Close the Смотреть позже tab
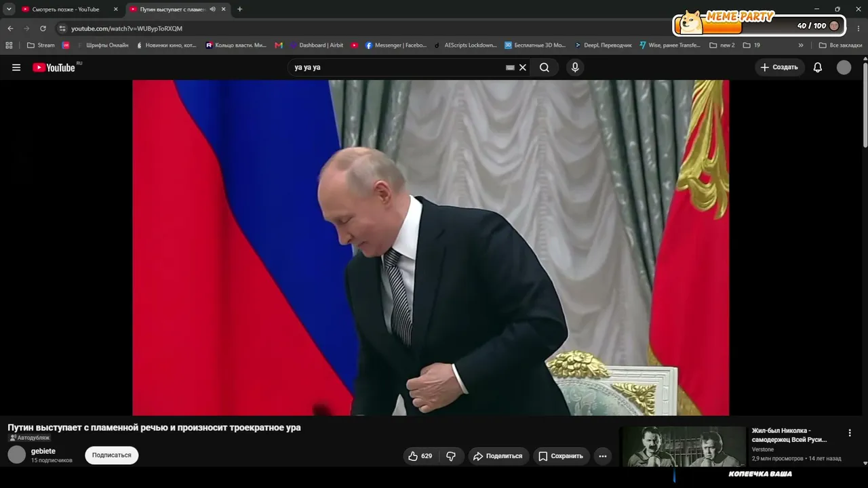The image size is (868, 488). pos(115,9)
